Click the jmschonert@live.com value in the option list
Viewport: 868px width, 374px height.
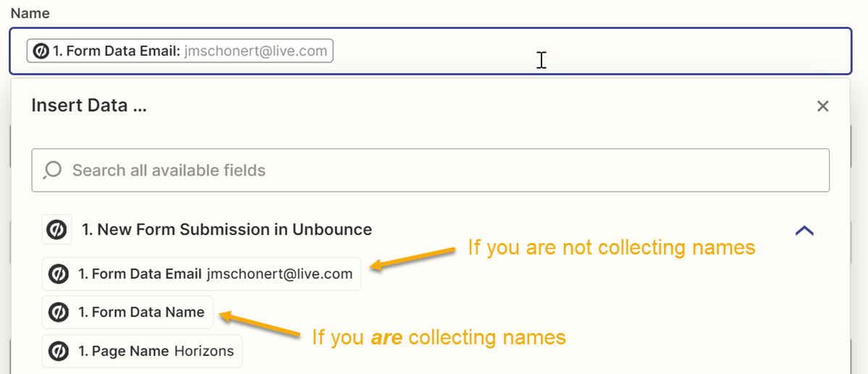click(279, 274)
